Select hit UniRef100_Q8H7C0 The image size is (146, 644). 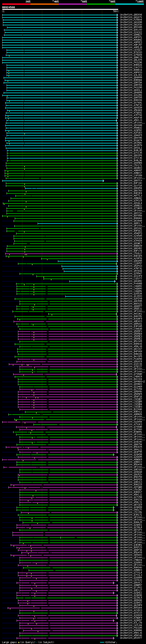pos(131,180)
